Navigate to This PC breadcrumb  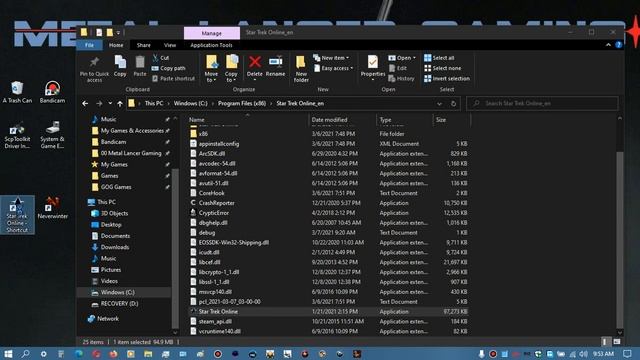(154, 104)
